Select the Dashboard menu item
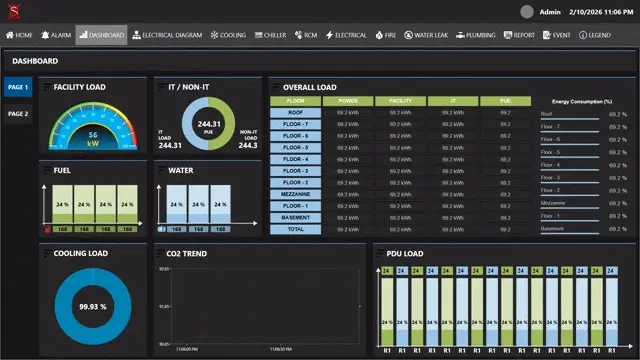The image size is (640, 360). click(x=102, y=35)
